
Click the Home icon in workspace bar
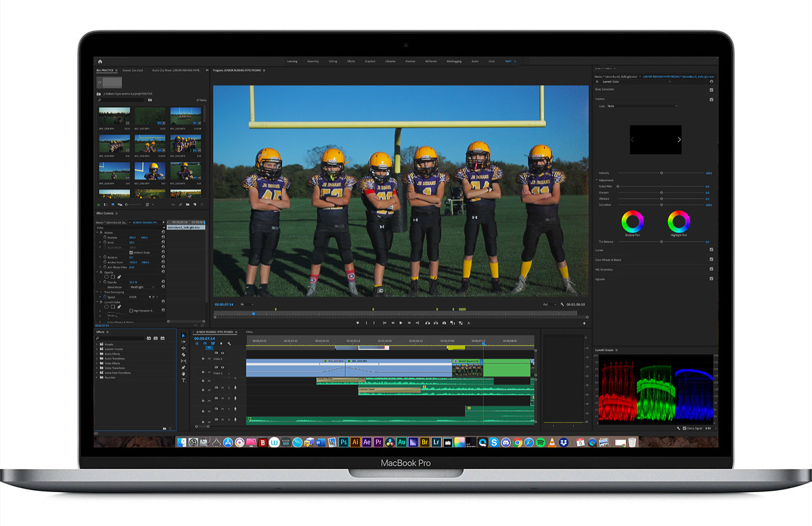coord(99,62)
